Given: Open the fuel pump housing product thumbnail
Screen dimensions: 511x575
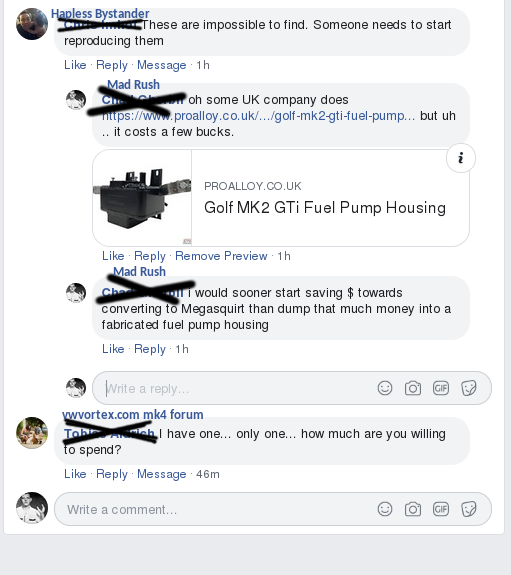Looking at the screenshot, I should point(142,198).
